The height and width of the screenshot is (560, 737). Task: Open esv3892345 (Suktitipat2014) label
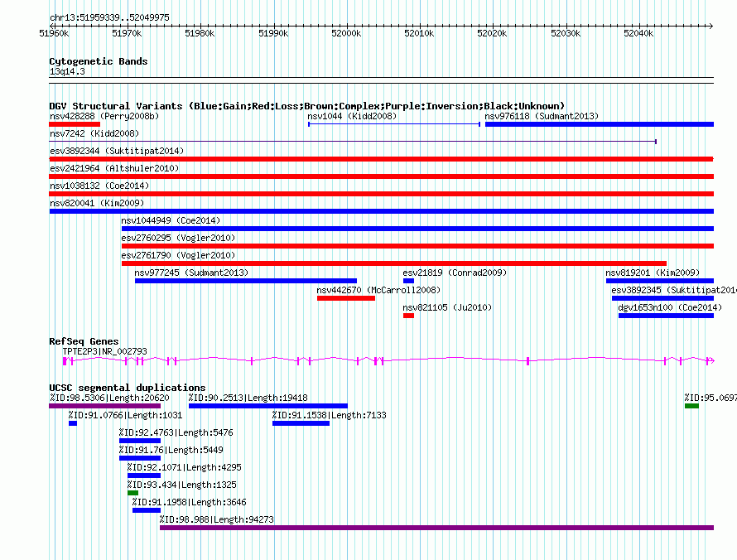pos(674,290)
